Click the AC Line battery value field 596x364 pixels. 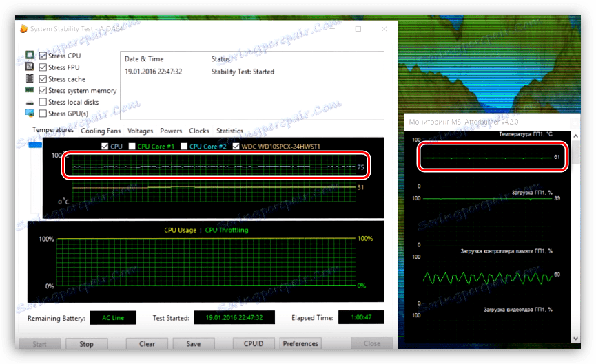tap(113, 318)
